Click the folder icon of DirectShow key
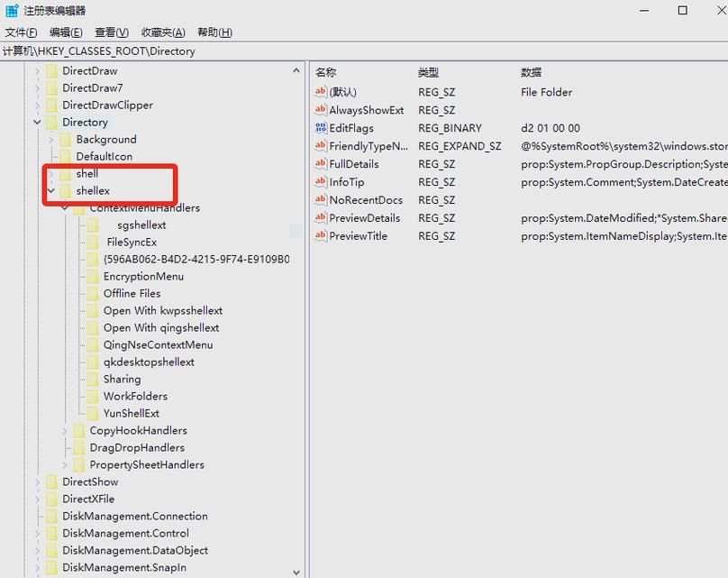Viewport: 728px width, 578px height. [x=51, y=482]
